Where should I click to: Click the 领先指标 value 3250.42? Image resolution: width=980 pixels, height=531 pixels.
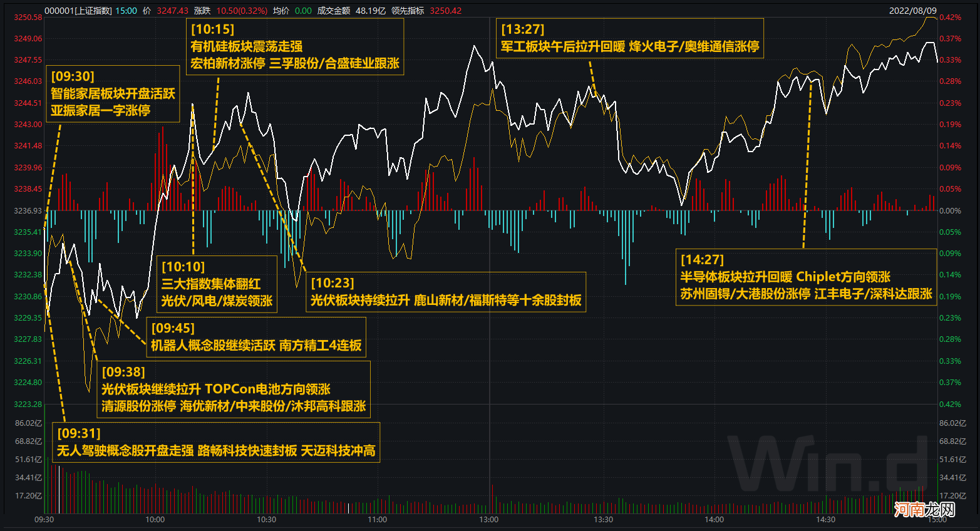[x=445, y=11]
